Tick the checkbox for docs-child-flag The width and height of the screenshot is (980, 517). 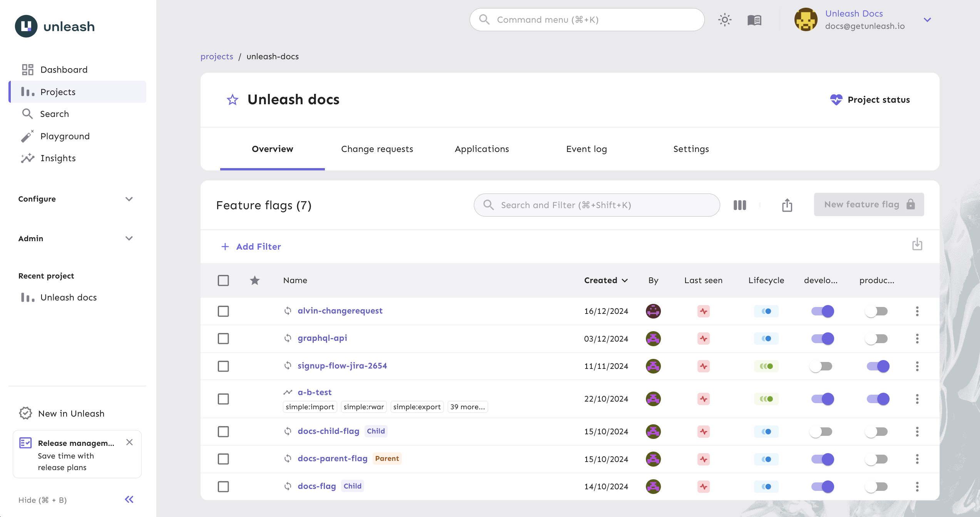(x=223, y=432)
